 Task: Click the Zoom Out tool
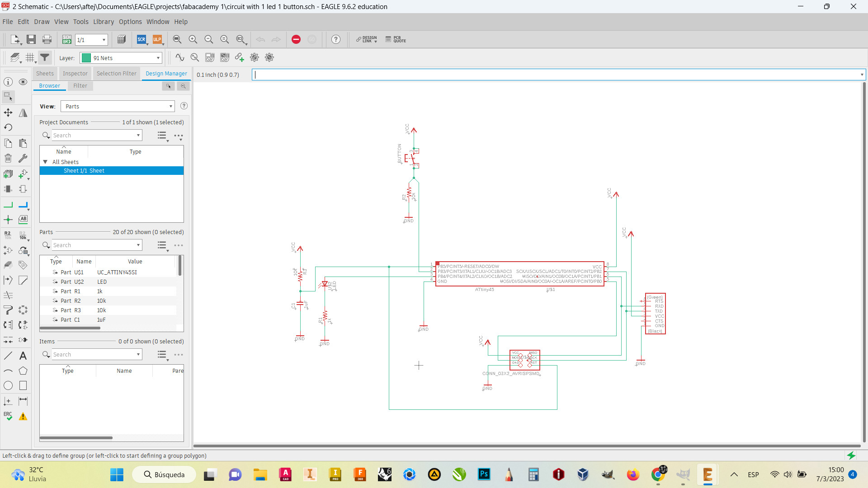[x=208, y=39]
